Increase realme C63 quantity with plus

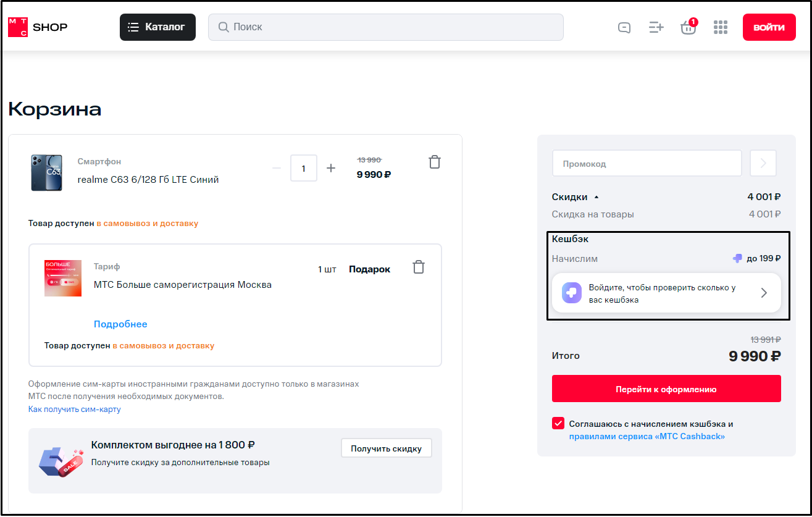tap(331, 168)
